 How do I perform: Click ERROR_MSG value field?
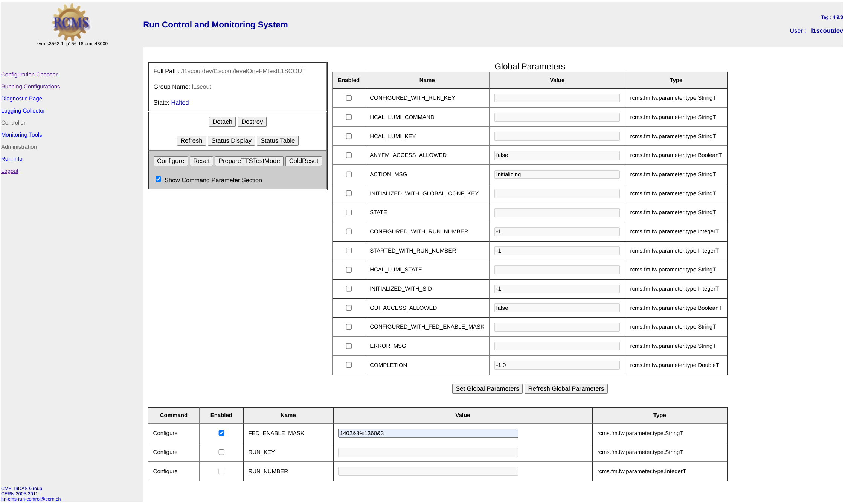pyautogui.click(x=557, y=346)
